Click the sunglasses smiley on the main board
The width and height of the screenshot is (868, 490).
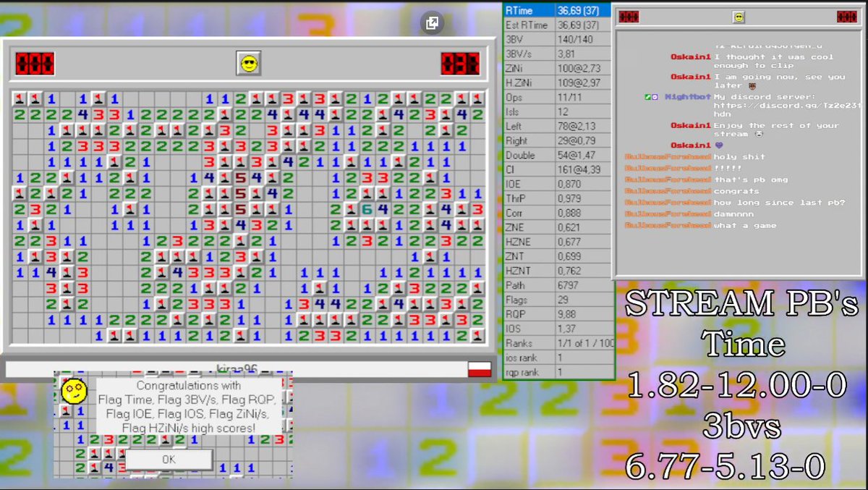(248, 64)
